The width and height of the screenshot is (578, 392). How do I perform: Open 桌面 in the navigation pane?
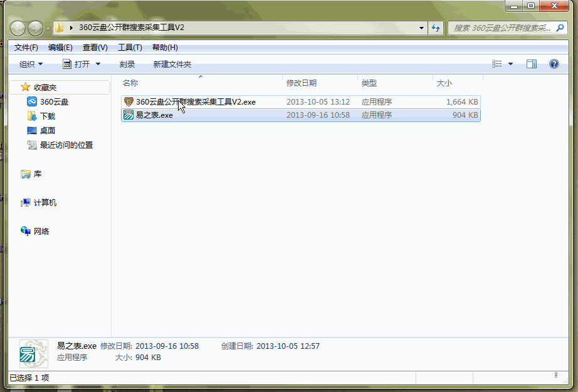[x=48, y=131]
